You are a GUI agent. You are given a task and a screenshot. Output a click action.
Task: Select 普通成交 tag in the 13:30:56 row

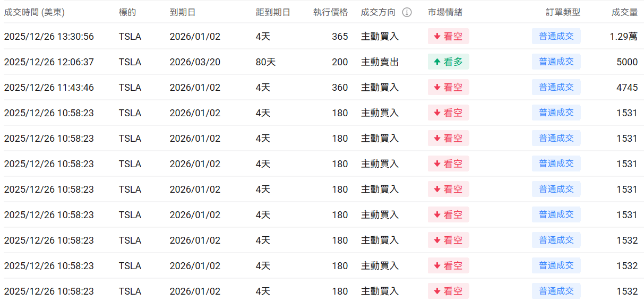pyautogui.click(x=556, y=37)
